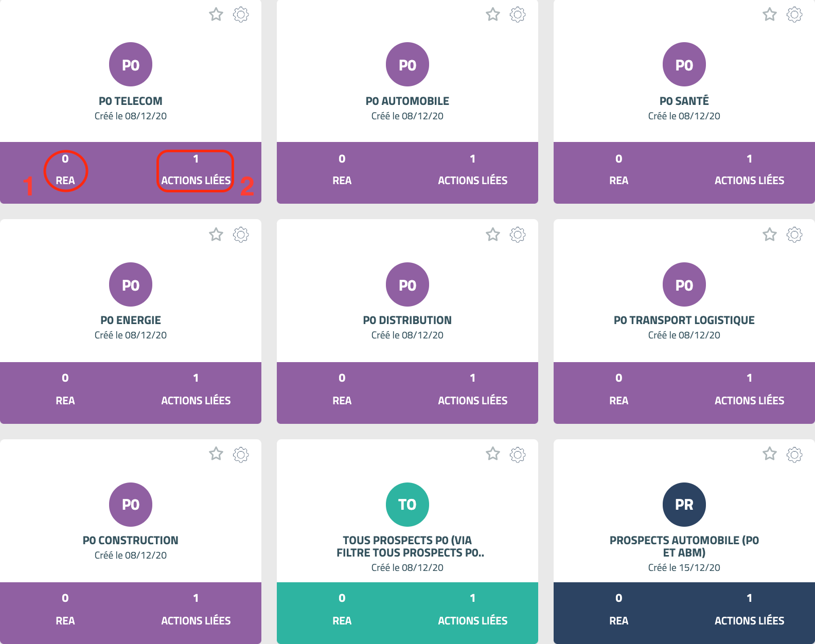This screenshot has height=644, width=815.
Task: Open settings gear for PO TELECOM
Action: (241, 14)
